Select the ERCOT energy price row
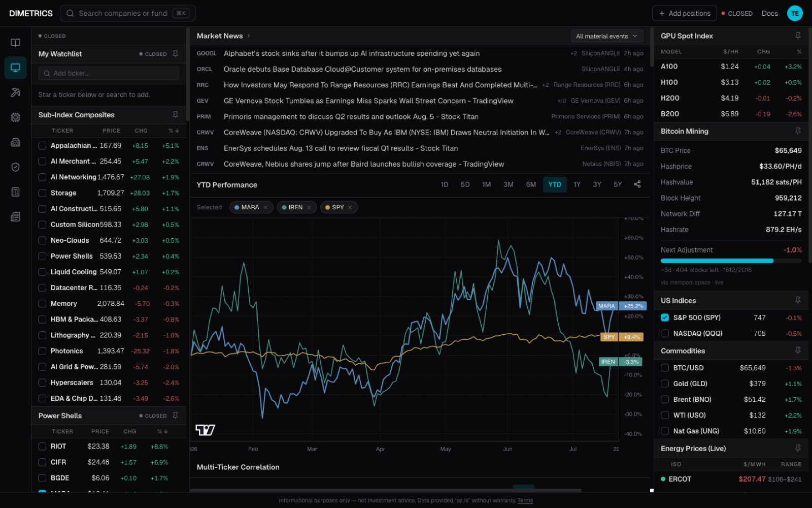This screenshot has height=508, width=812. 731,479
